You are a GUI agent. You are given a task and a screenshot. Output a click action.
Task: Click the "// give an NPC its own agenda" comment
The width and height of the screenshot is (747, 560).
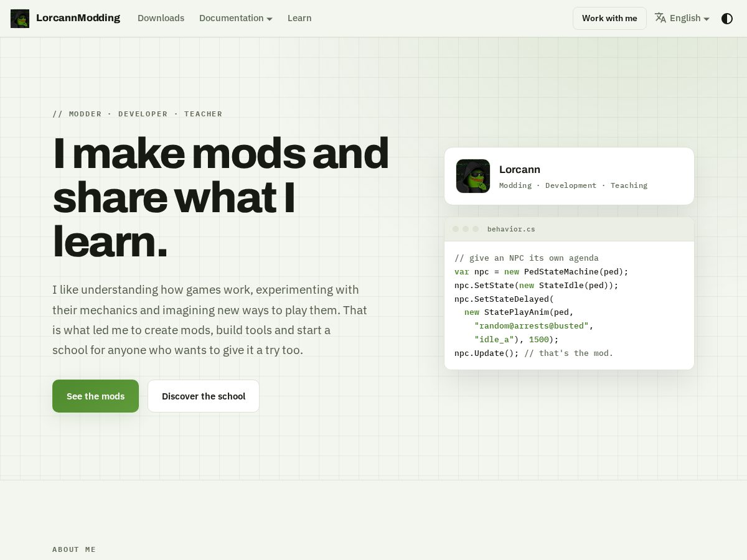tap(527, 258)
